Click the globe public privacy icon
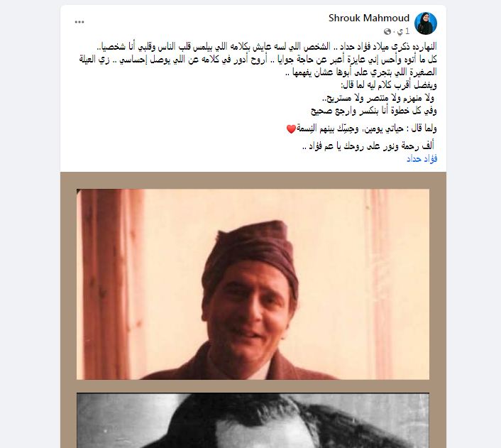This screenshot has height=448, width=501. [x=387, y=31]
